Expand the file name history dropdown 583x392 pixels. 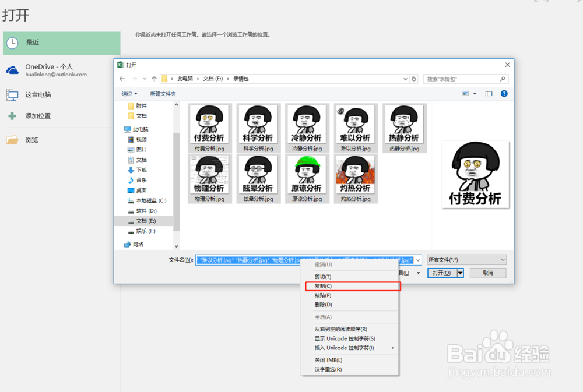pyautogui.click(x=418, y=260)
